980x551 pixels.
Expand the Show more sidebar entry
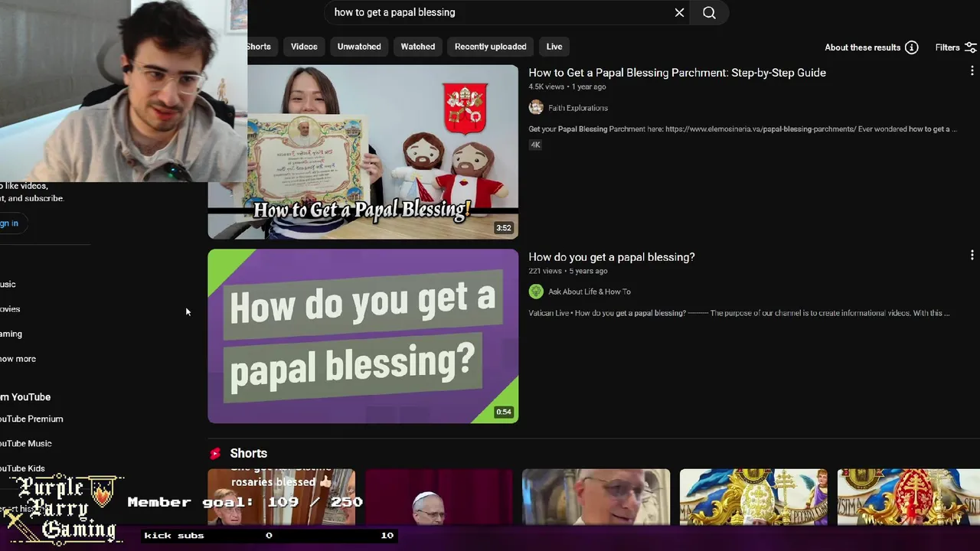click(x=18, y=358)
